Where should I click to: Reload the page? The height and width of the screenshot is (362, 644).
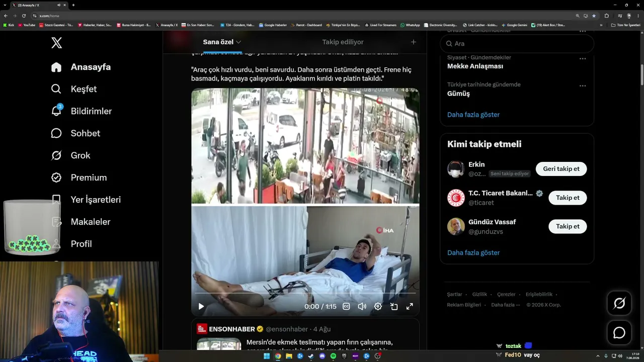pos(24,16)
